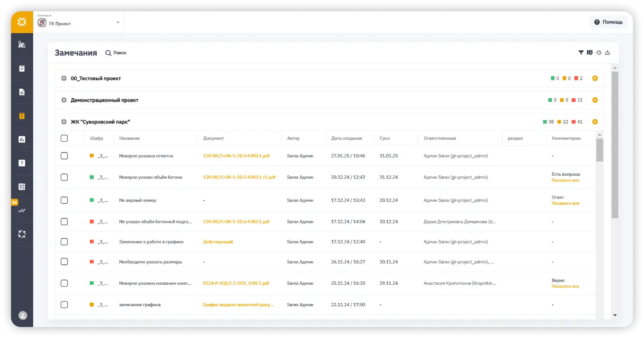Open the history clock icon
The image size is (644, 338).
[599, 53]
